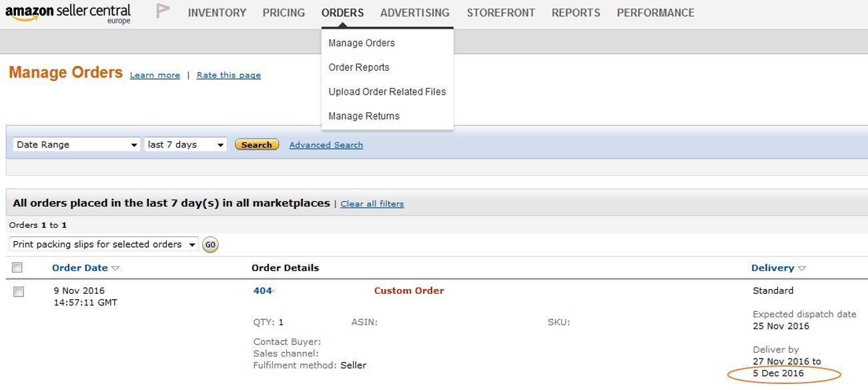868x390 pixels.
Task: Open order number 404 link
Action: (x=263, y=290)
